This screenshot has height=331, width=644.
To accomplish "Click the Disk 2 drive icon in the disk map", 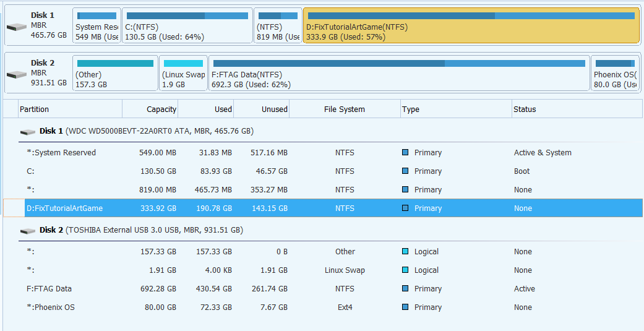I will 17,75.
